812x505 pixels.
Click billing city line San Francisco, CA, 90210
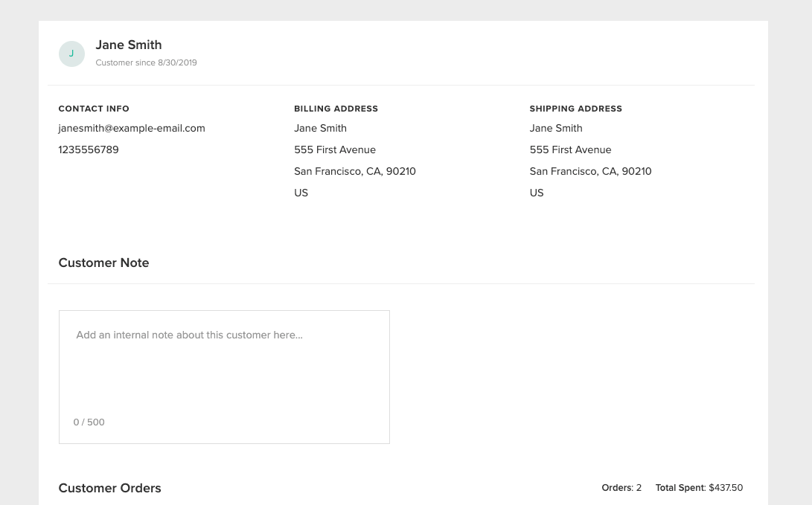355,171
